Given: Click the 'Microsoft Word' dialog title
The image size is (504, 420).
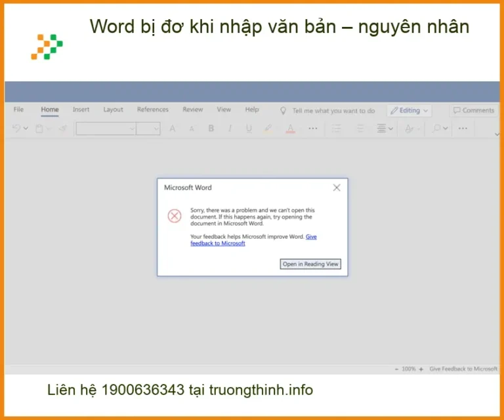Looking at the screenshot, I should tap(188, 187).
